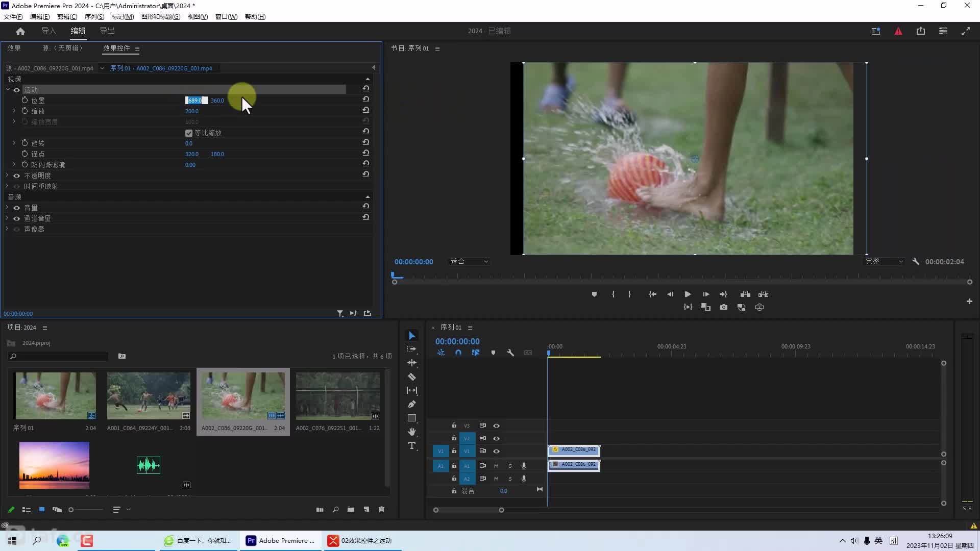The height and width of the screenshot is (551, 980).
Task: Delete selected item with trash icon
Action: [x=381, y=509]
